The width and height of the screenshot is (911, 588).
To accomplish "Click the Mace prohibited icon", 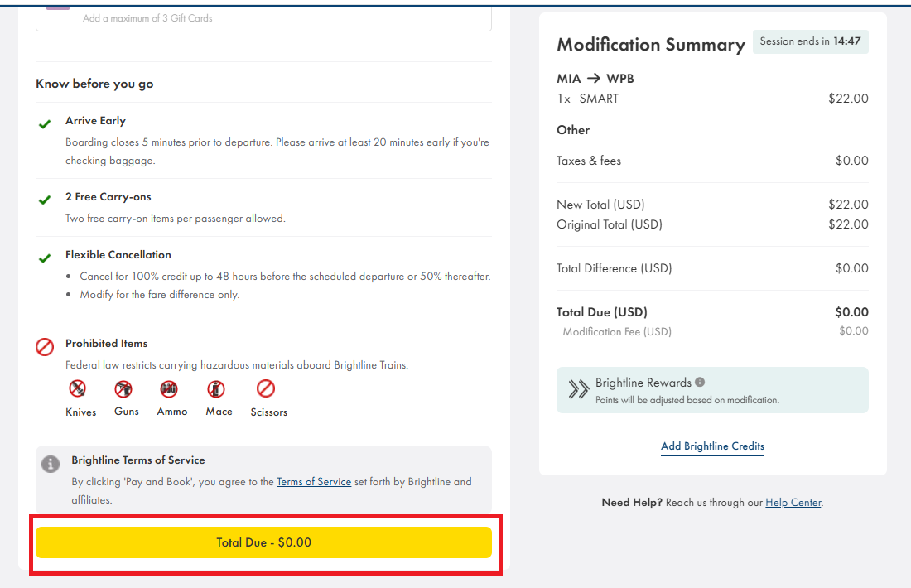I will point(216,388).
